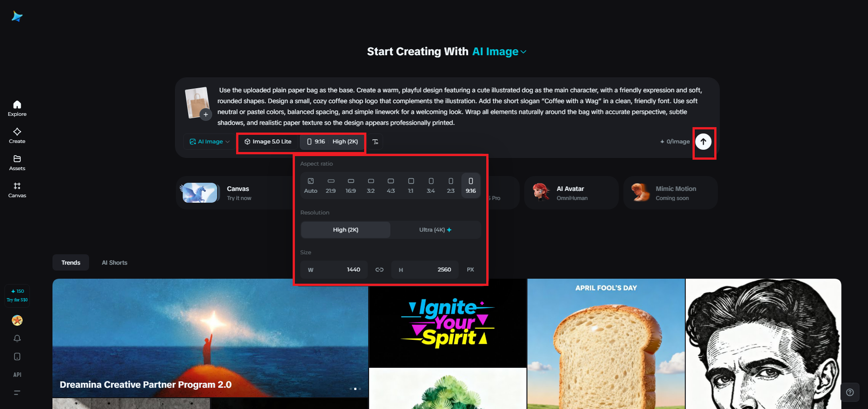Click the generate up-arrow button
The height and width of the screenshot is (409, 868).
click(x=703, y=142)
